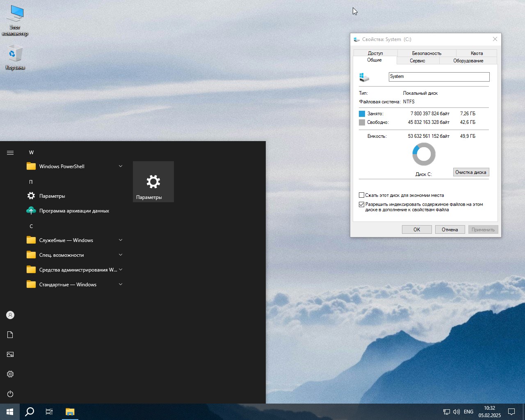Click the volume speaker icon in tray
This screenshot has width=525, height=420.
click(457, 412)
